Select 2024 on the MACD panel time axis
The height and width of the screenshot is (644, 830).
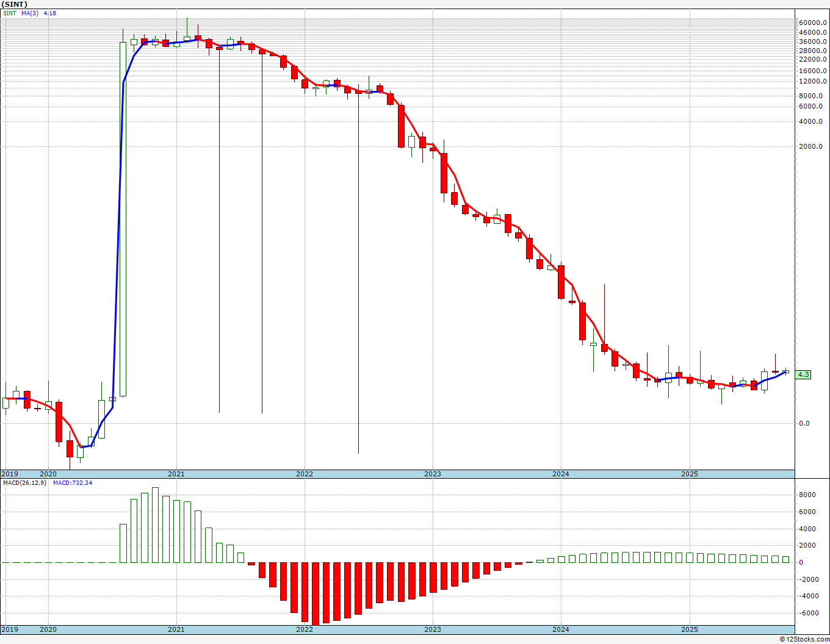[x=561, y=629]
